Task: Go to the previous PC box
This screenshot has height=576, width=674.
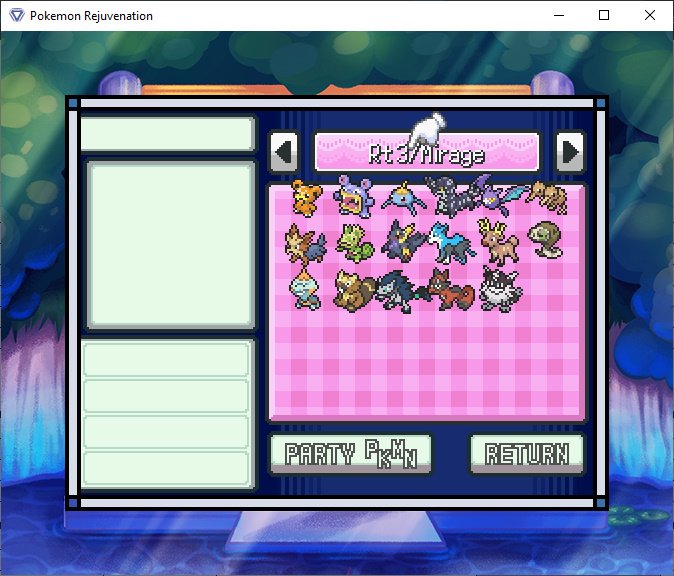Action: pyautogui.click(x=284, y=152)
